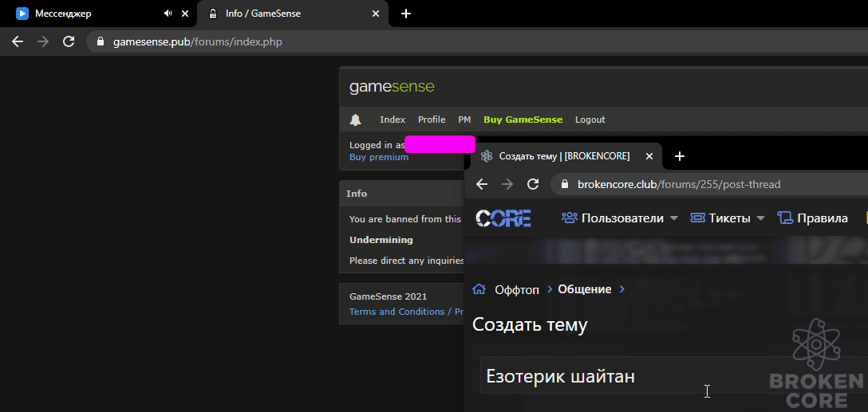Reload the brokencore.club page
Screen dimensions: 868x412
533,184
